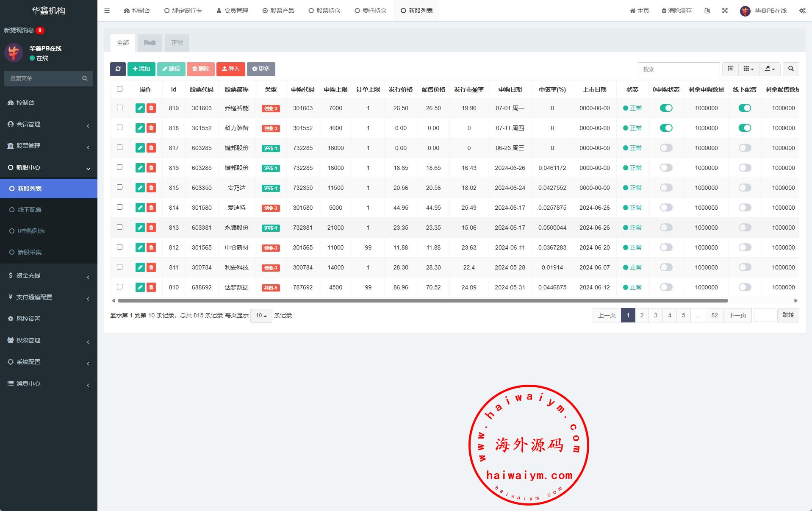
Task: Open the 股票持仓 tab in the top bar
Action: [x=324, y=11]
